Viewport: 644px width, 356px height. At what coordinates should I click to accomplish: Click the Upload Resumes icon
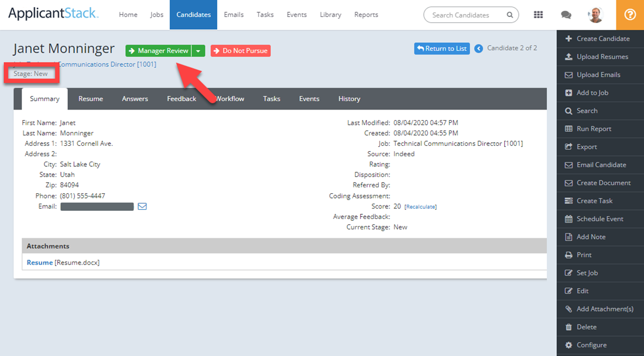(568, 57)
